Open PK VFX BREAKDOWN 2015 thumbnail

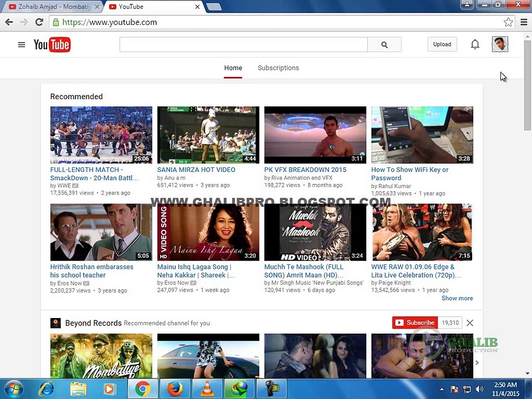click(x=315, y=135)
